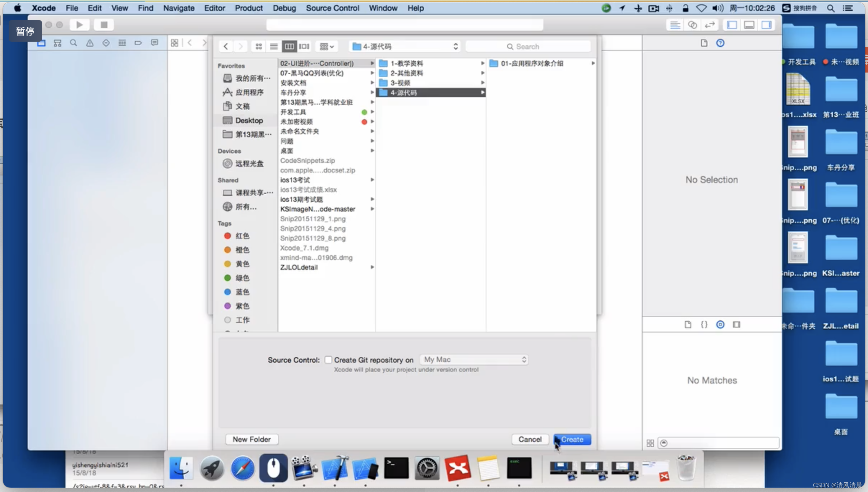Image resolution: width=868 pixels, height=492 pixels.
Task: Switch the dialog to column view
Action: (x=289, y=46)
